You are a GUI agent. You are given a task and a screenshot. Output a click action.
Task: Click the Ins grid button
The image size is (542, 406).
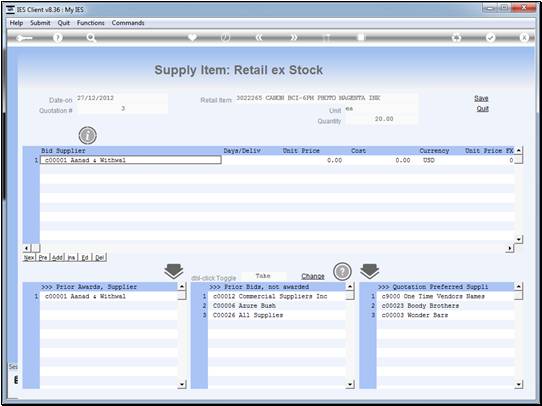pos(71,257)
